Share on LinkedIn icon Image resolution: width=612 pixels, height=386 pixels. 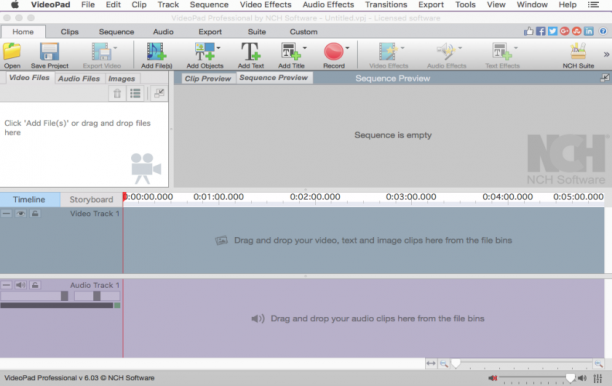(589, 31)
